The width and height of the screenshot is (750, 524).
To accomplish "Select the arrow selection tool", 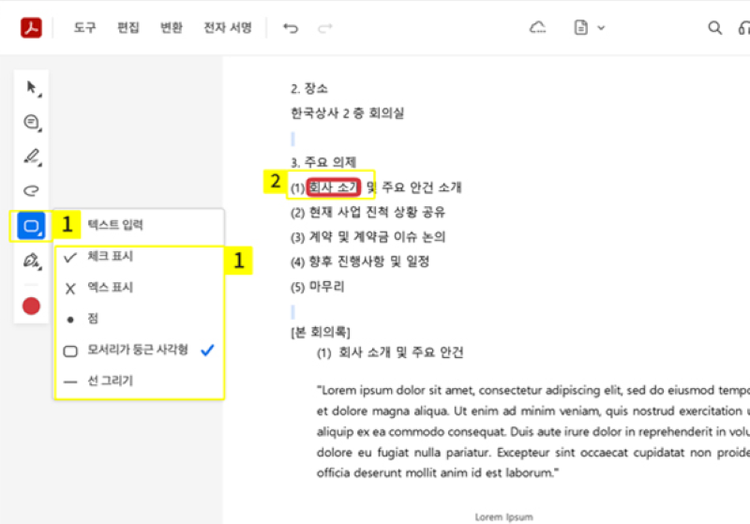I will [32, 88].
